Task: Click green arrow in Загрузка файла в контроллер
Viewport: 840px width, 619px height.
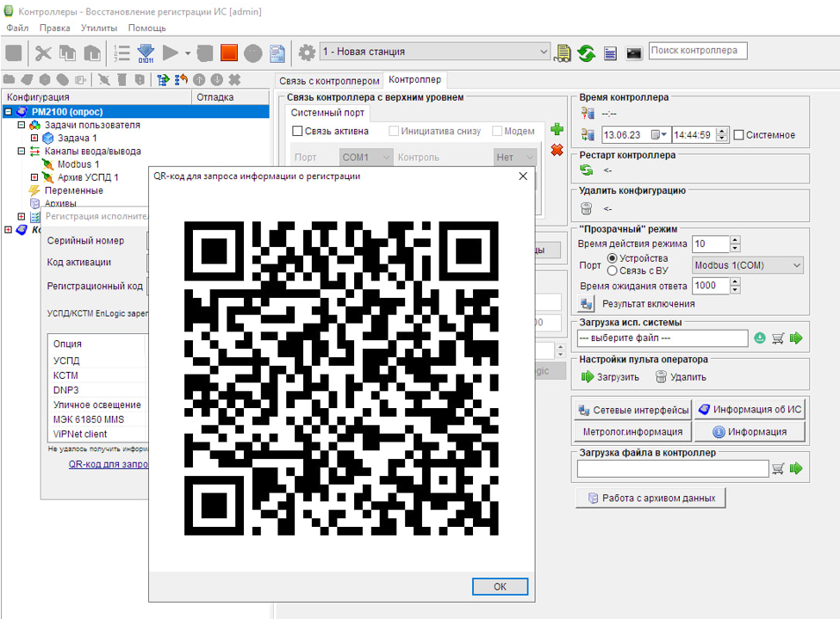Action: click(796, 468)
